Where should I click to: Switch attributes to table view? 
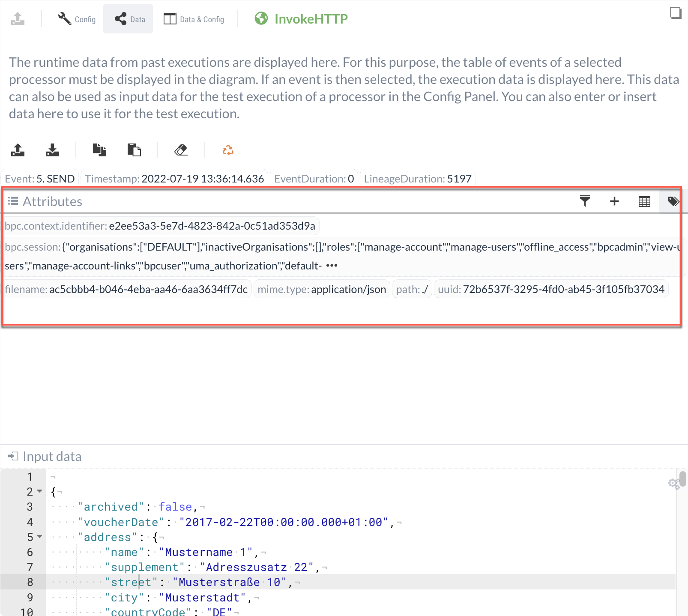pos(644,201)
